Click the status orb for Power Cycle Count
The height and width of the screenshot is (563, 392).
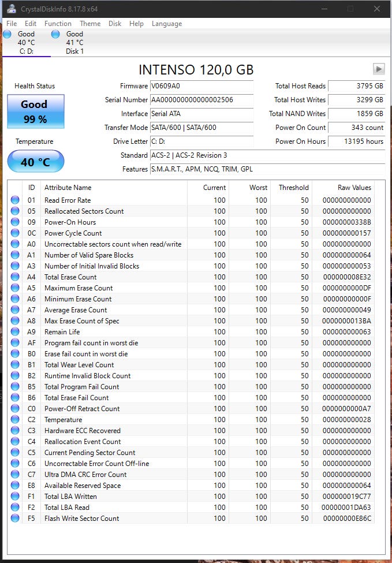point(15,233)
